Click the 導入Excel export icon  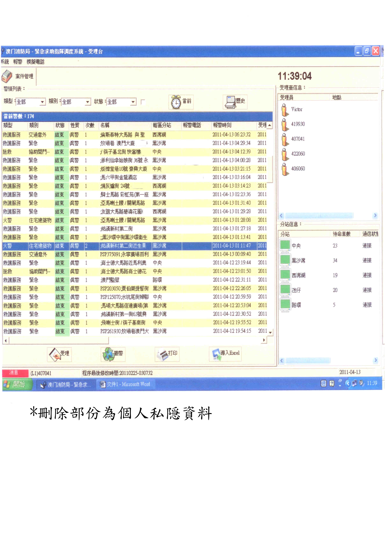point(216,354)
